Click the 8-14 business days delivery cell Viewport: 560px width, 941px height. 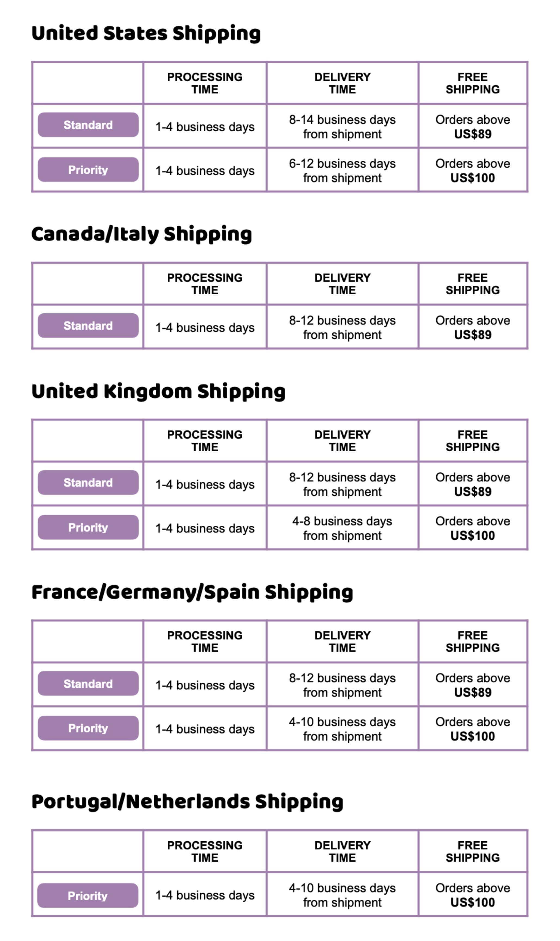(x=342, y=126)
